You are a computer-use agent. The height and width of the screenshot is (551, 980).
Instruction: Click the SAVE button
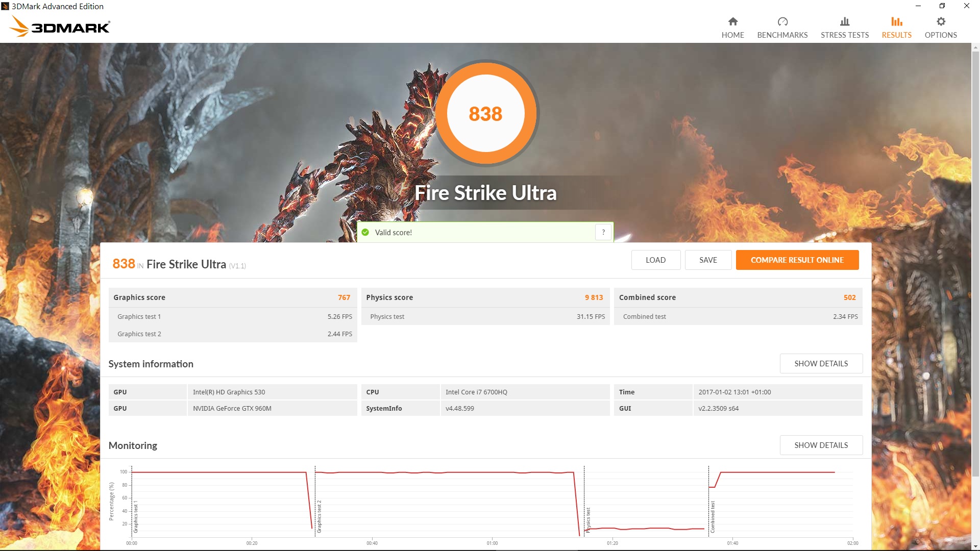(708, 260)
